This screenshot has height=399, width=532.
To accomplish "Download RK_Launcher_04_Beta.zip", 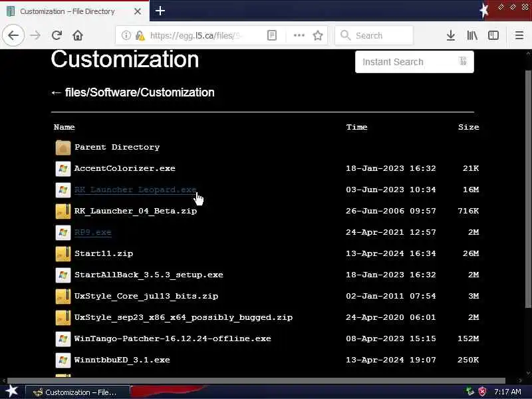I will [136, 211].
